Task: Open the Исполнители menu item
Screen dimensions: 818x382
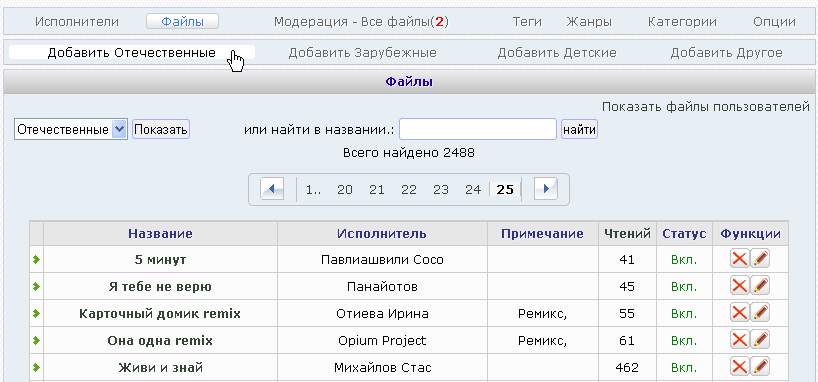Action: click(77, 22)
